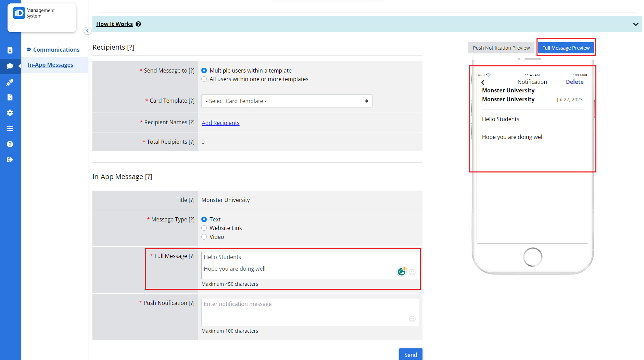Select All users within one or more templates

point(204,79)
